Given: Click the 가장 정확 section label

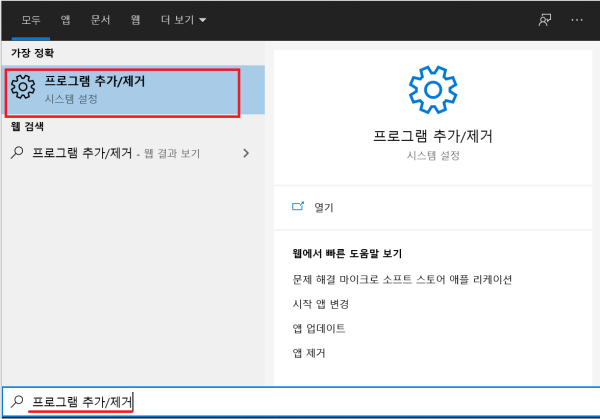Looking at the screenshot, I should (x=33, y=53).
